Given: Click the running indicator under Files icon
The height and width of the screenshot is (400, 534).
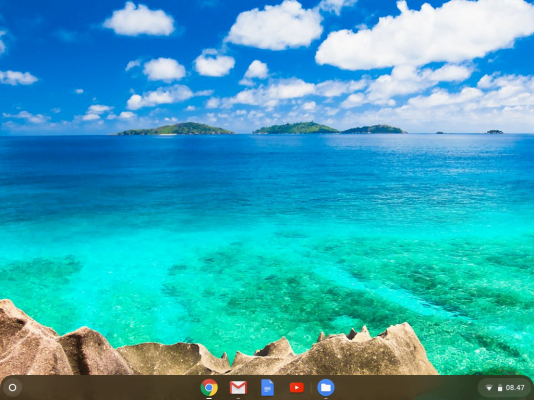Looking at the screenshot, I should click(326, 398).
